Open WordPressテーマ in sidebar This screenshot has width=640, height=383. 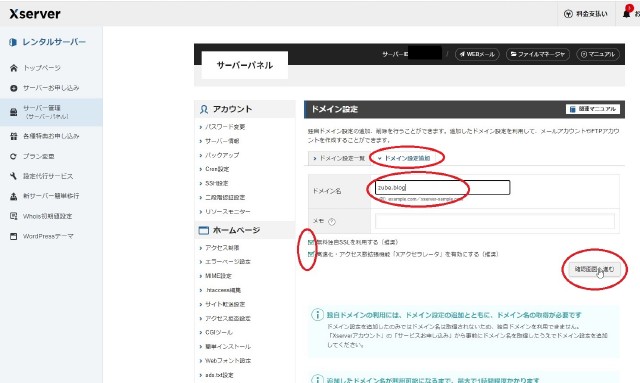48,236
